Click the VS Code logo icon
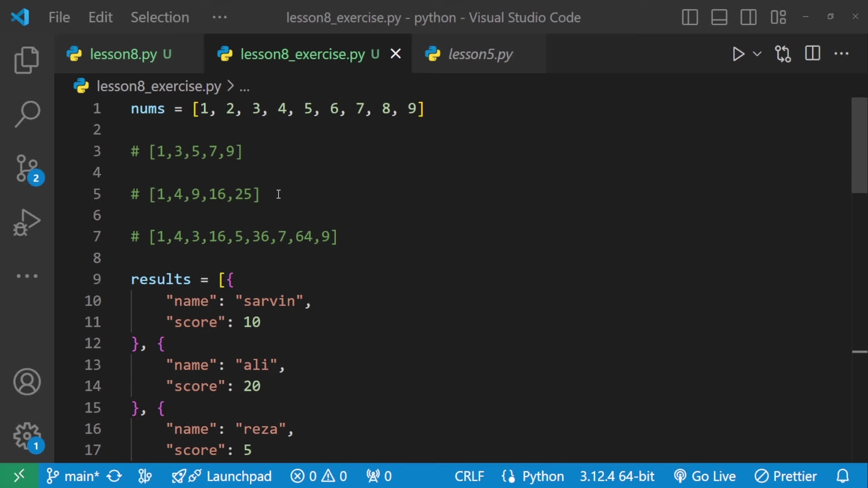868x488 pixels. 20,17
